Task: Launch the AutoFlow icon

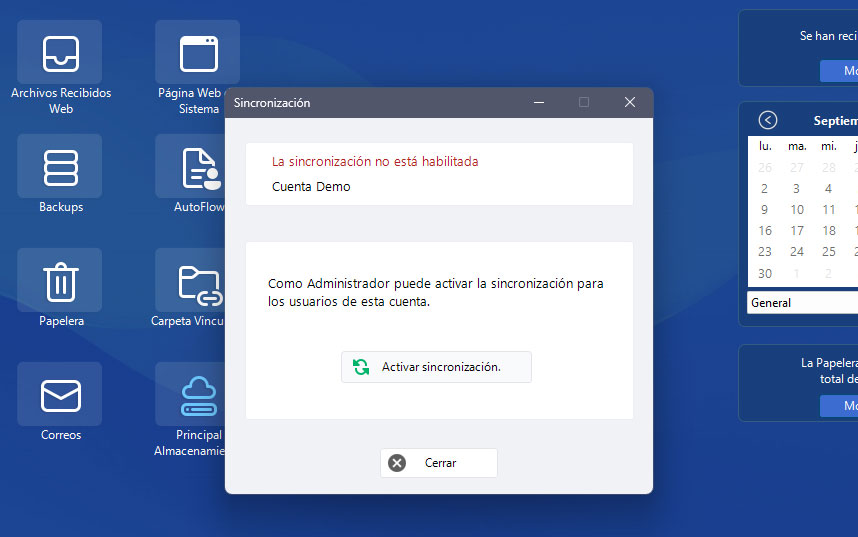Action: [190, 166]
